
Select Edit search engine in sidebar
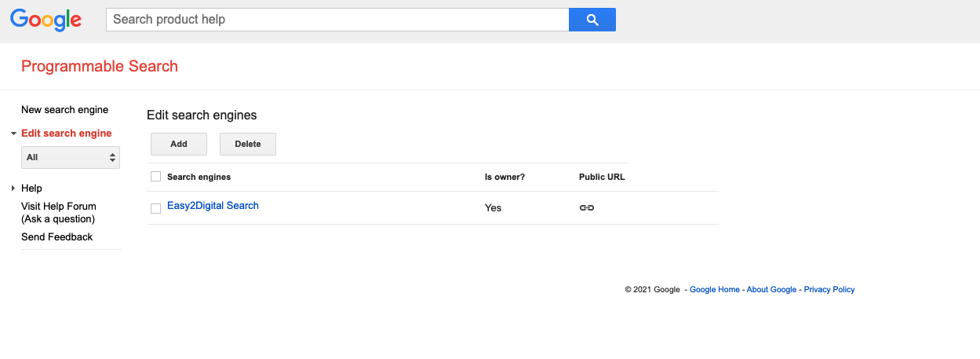coord(66,134)
